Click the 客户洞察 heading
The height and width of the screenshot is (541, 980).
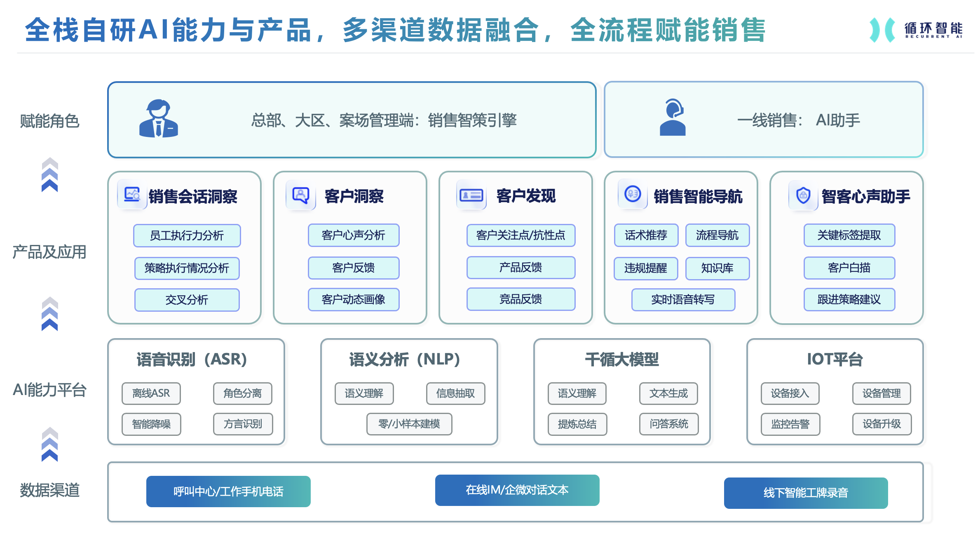click(x=354, y=196)
